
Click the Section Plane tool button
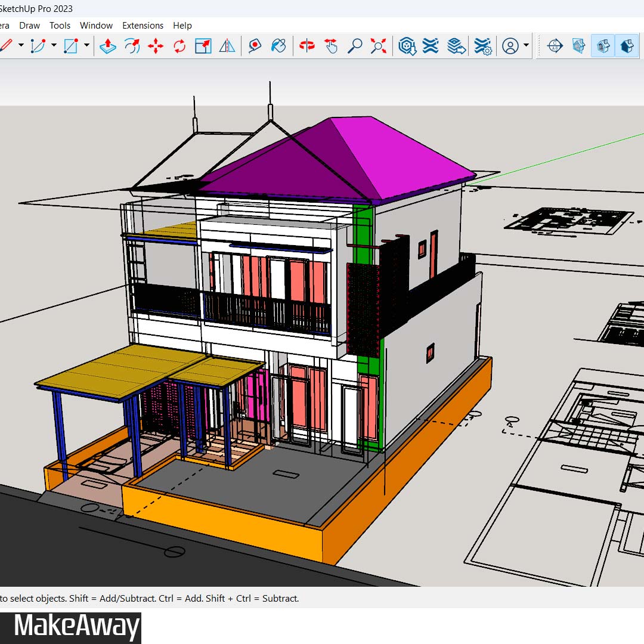pos(555,46)
